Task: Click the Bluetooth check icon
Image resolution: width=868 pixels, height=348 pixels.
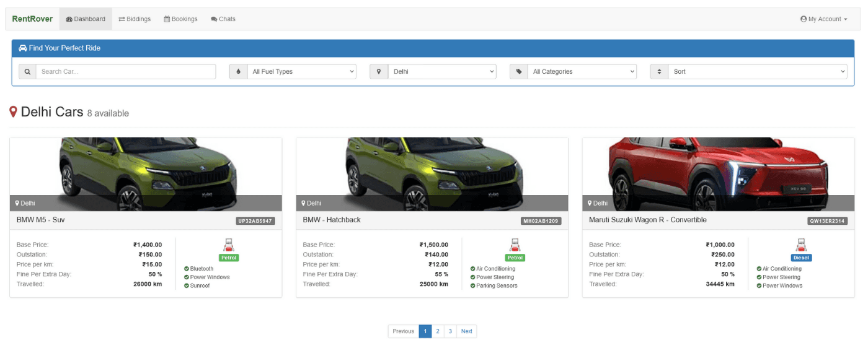Action: (x=187, y=269)
